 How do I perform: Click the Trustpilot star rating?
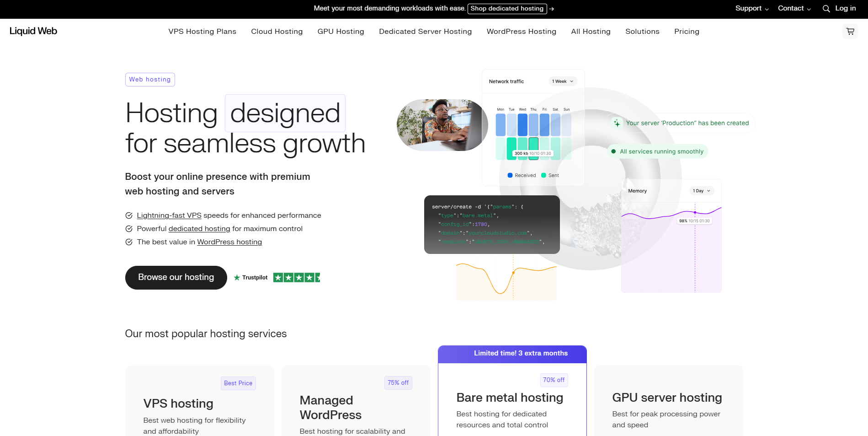[296, 278]
